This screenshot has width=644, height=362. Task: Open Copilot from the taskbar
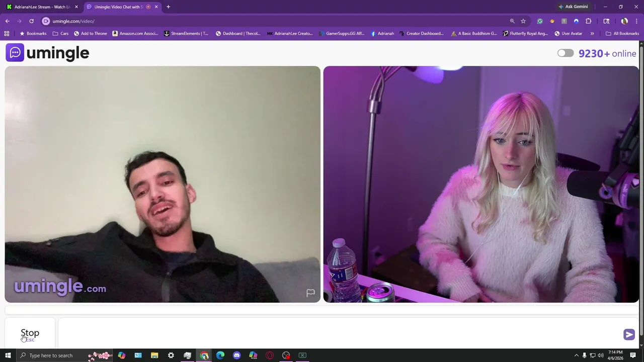click(122, 355)
